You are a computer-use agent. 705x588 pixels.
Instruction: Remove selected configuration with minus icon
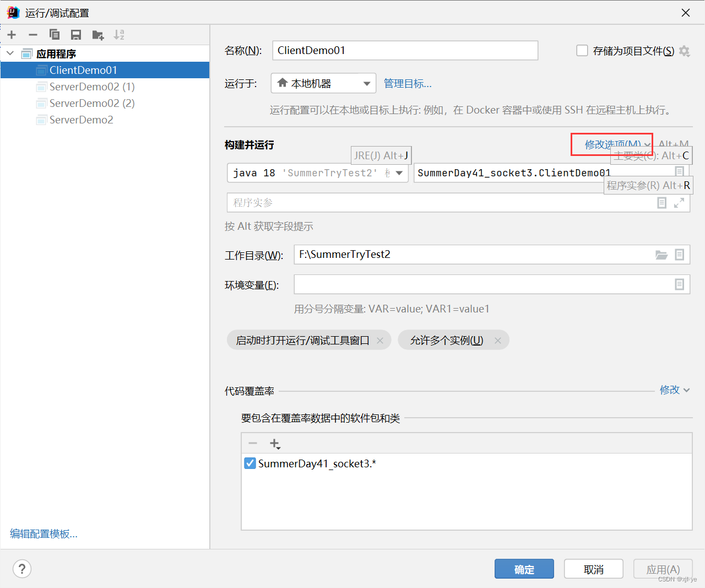click(33, 35)
